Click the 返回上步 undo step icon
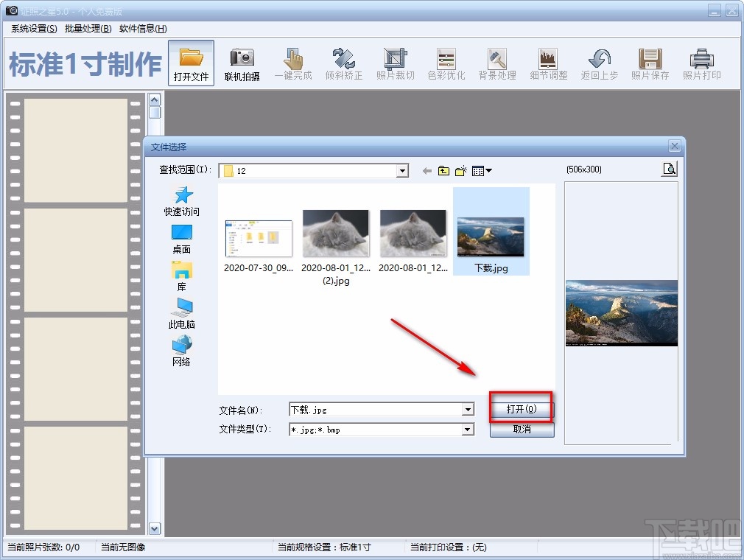 [x=600, y=63]
